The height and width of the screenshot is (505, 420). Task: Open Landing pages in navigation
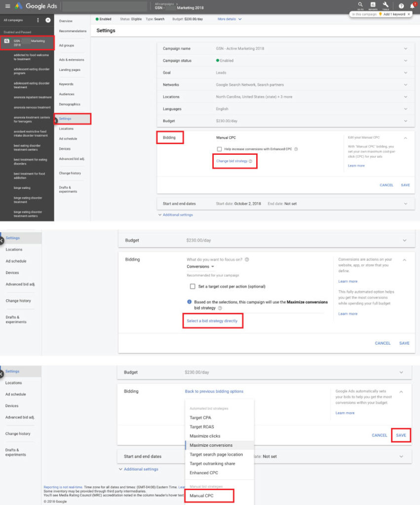coord(70,70)
